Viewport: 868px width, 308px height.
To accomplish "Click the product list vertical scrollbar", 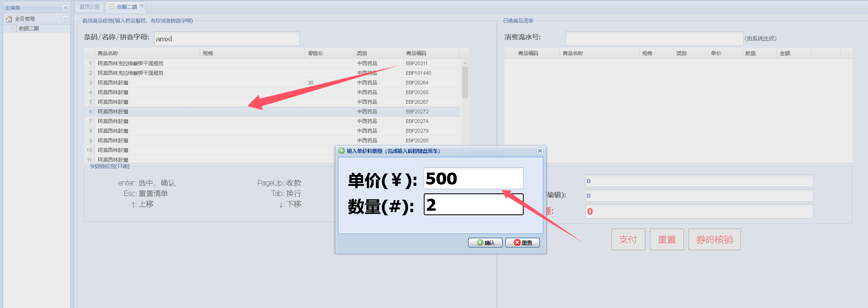I will click(465, 83).
